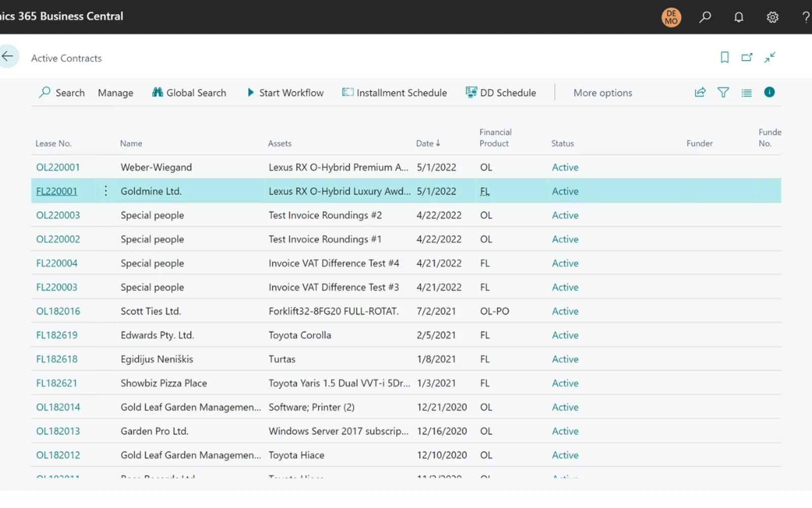Open the settings gear
The height and width of the screenshot is (508, 812).
[772, 17]
